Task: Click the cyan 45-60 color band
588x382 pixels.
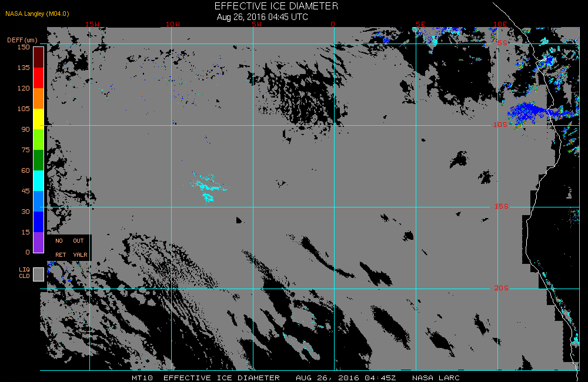Action: (39, 181)
